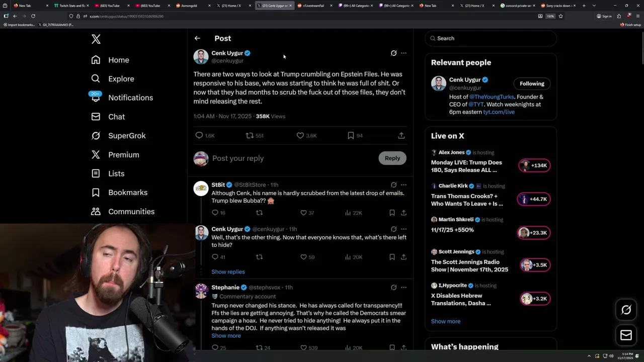The height and width of the screenshot is (362, 644).
Task: Open floating messages envelope button
Action: pos(626,335)
